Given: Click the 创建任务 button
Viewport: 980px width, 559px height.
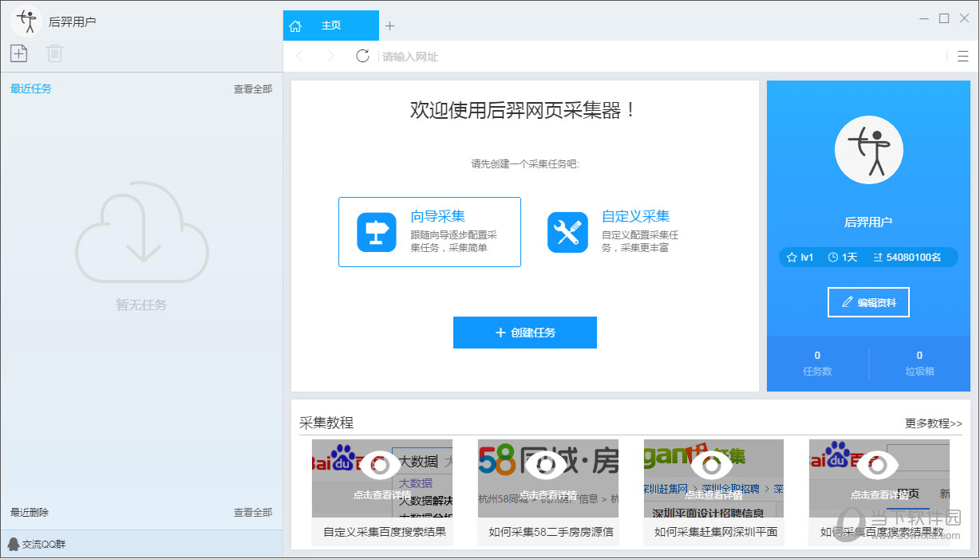Looking at the screenshot, I should (525, 333).
